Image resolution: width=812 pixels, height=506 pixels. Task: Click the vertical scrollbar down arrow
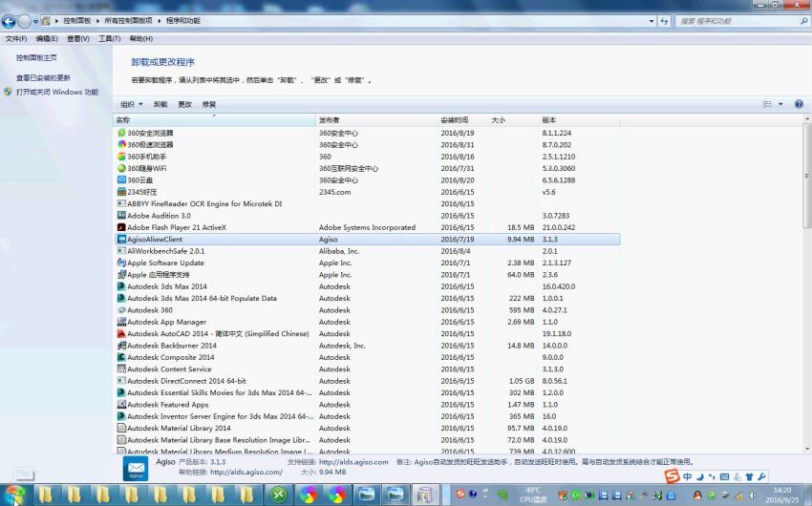pos(807,449)
